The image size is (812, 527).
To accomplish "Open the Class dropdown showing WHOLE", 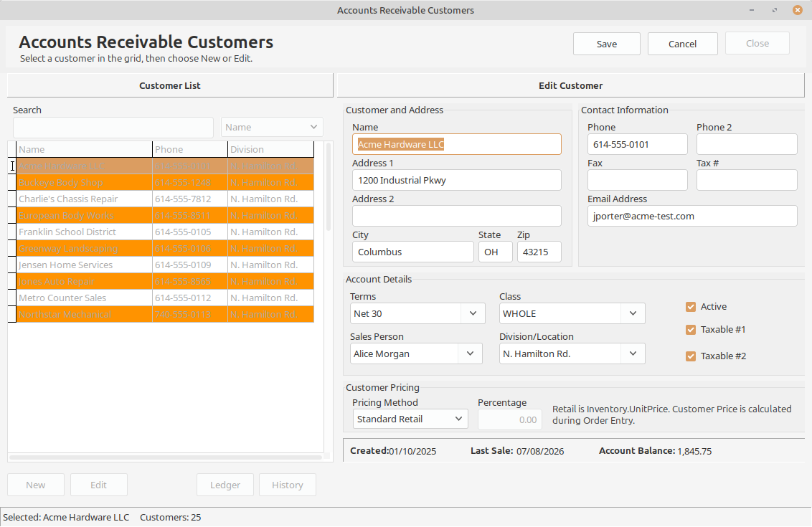I will (572, 314).
